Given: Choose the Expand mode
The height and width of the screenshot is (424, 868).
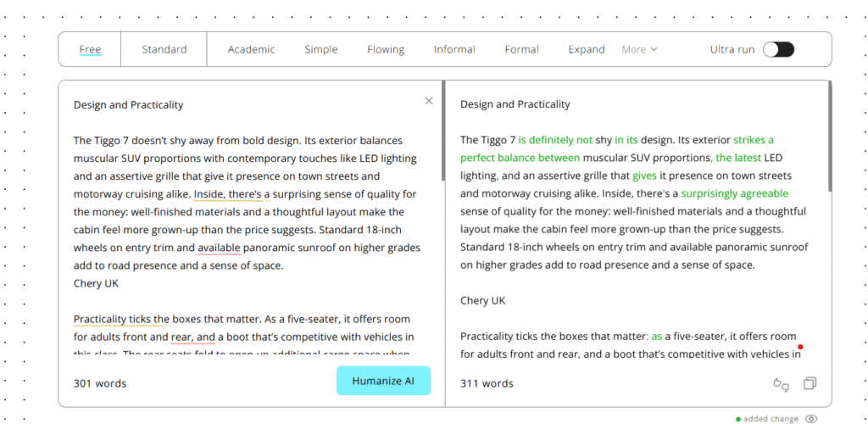Looking at the screenshot, I should [x=587, y=49].
